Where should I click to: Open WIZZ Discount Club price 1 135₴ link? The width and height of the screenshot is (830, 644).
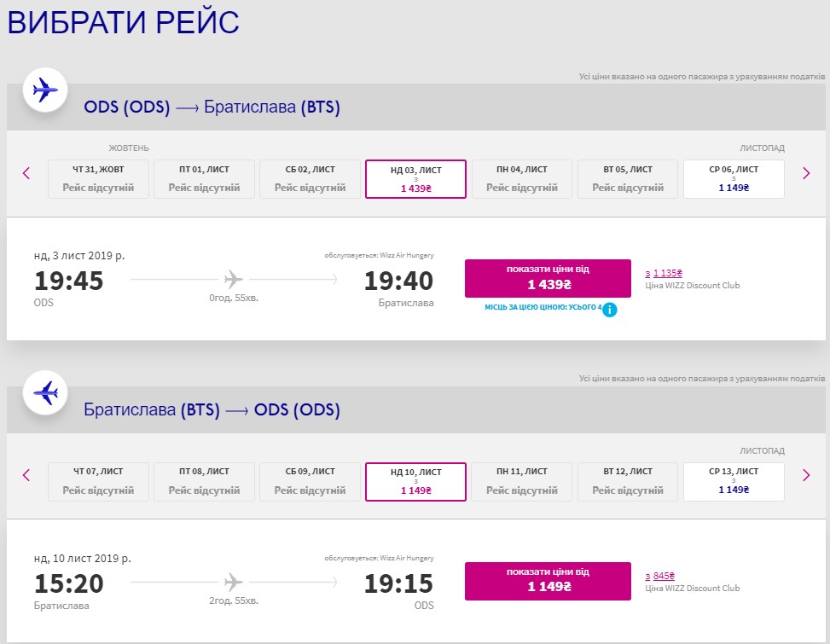coord(664,273)
